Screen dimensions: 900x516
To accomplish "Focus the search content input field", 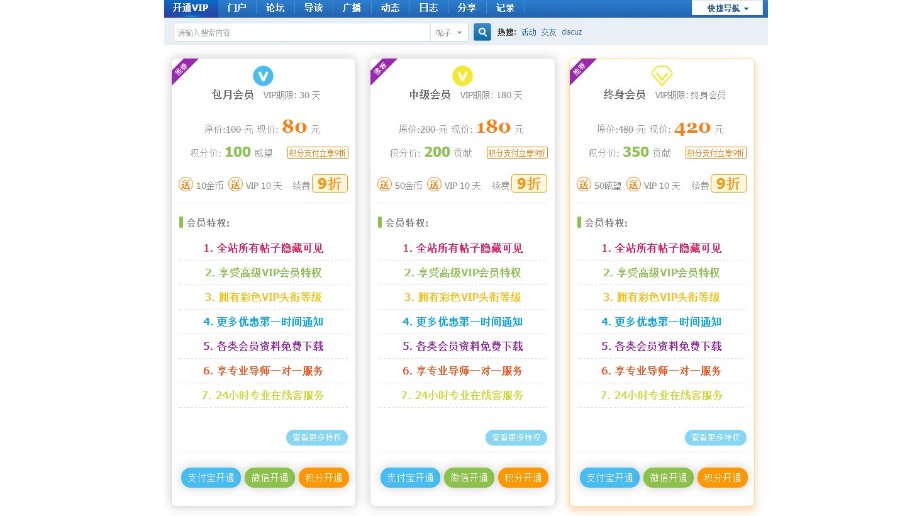I will click(300, 32).
